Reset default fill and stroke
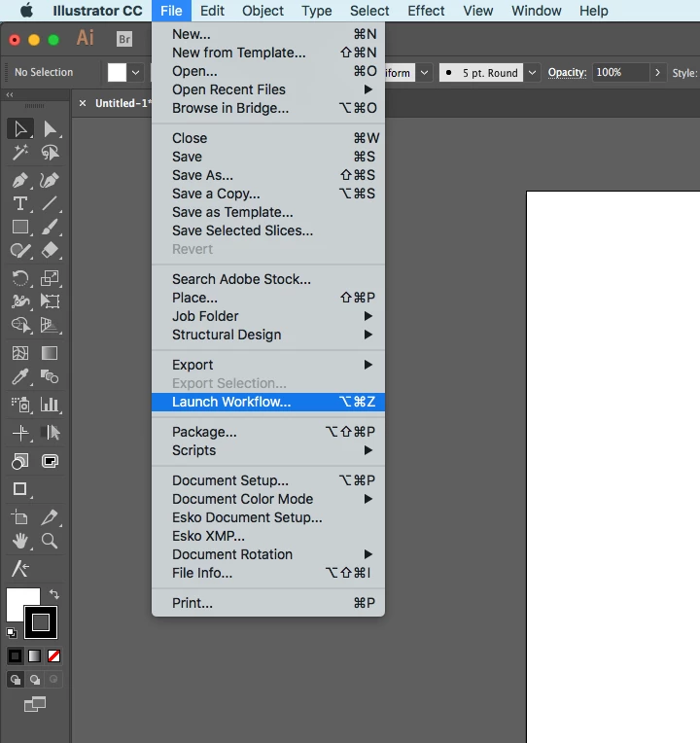The height and width of the screenshot is (743, 700). tap(12, 632)
